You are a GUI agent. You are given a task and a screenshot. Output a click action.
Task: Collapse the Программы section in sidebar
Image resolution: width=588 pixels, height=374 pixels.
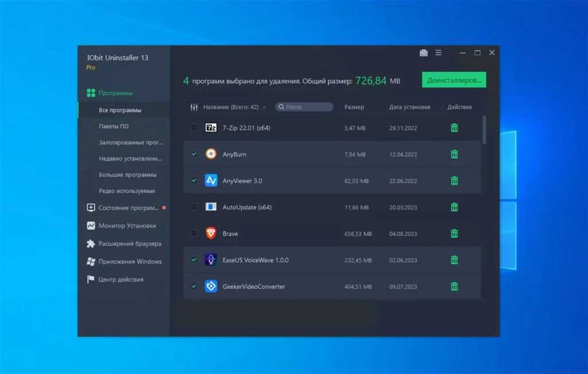tap(115, 93)
